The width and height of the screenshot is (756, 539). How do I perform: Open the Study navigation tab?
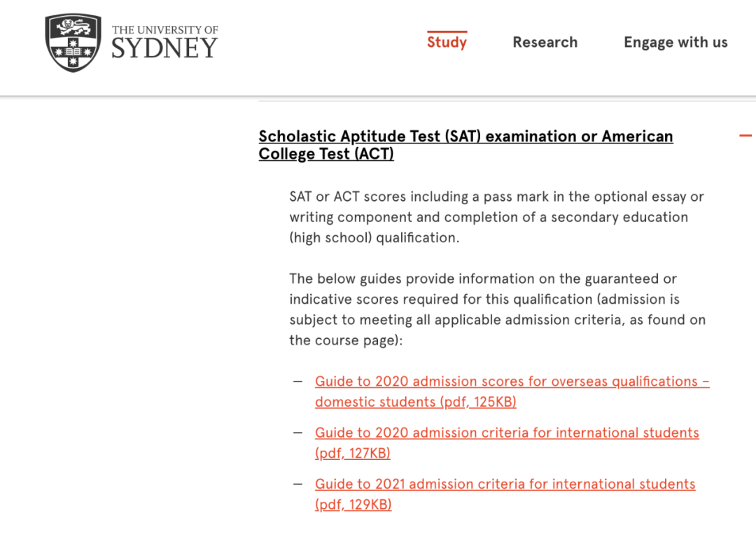coord(447,42)
